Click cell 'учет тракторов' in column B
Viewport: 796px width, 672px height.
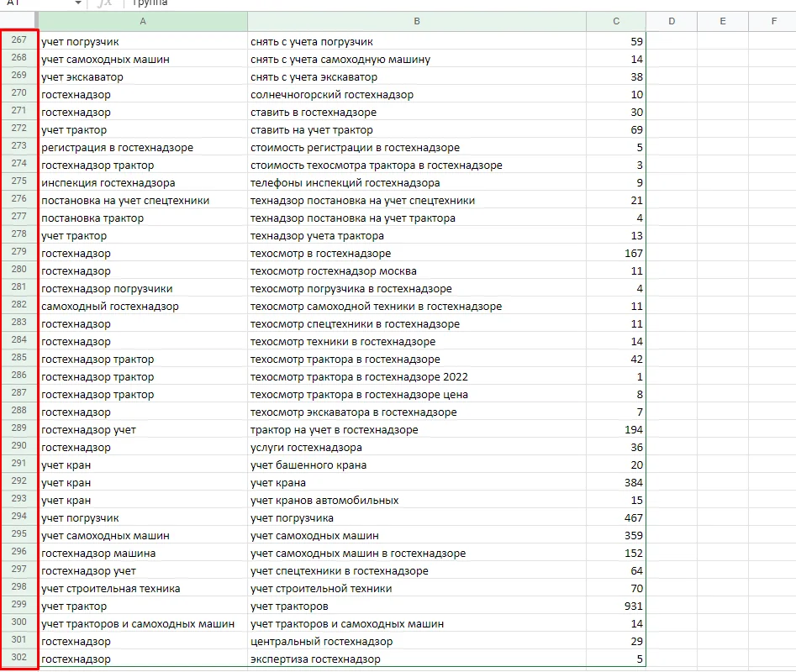(x=417, y=606)
